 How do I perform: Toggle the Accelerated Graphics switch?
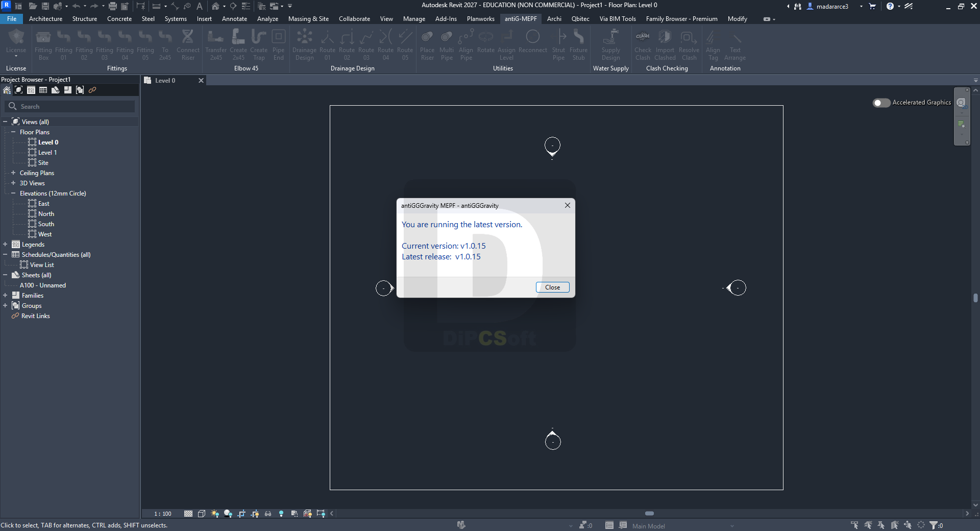pyautogui.click(x=881, y=103)
